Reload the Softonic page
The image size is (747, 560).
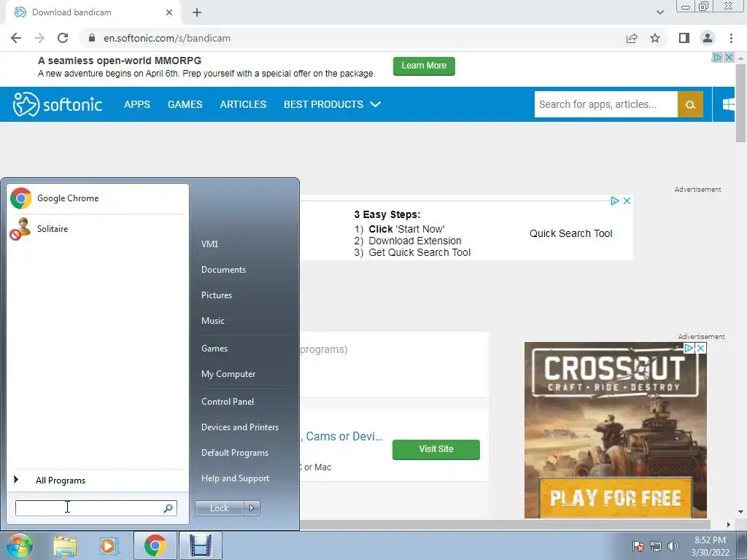point(63,38)
